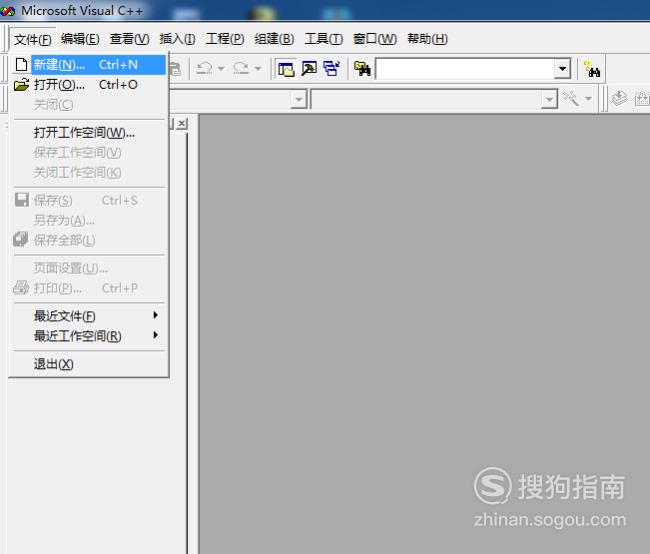Click the open folder icon beside 打开
Viewport: 650px width, 554px height.
coord(21,85)
